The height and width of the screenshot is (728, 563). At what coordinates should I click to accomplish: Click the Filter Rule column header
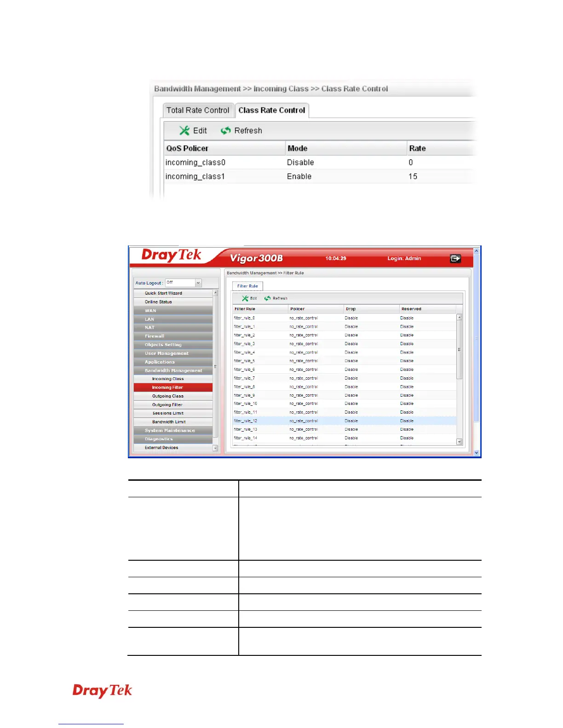click(260, 309)
